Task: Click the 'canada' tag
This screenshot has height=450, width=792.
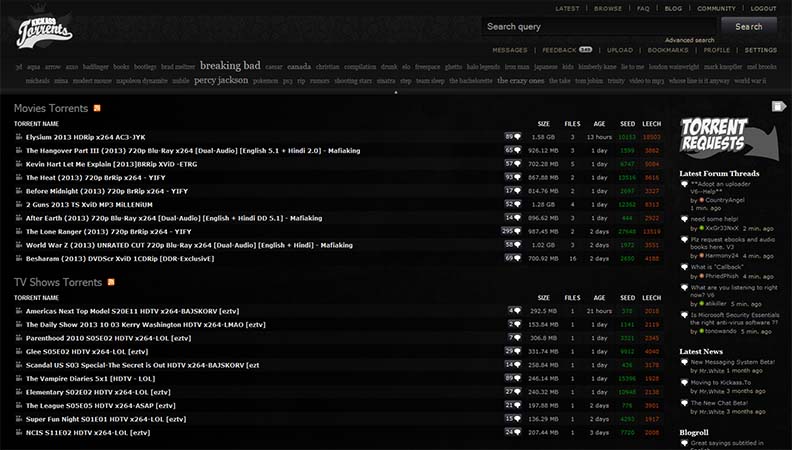Action: click(299, 67)
